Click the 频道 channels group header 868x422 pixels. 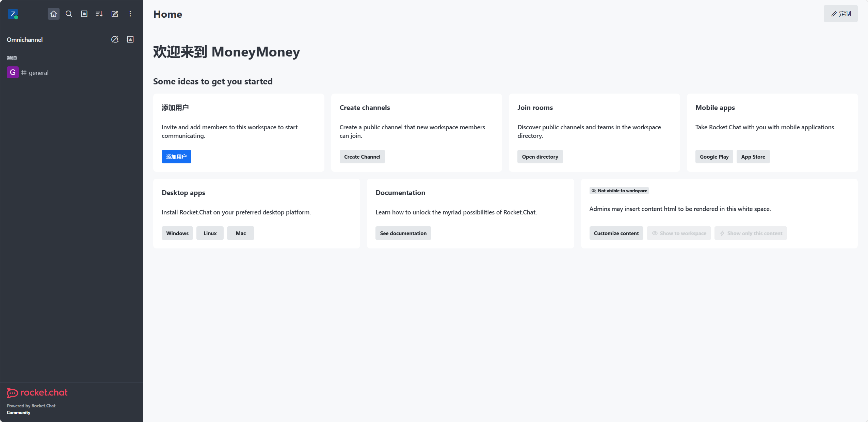[x=12, y=58]
